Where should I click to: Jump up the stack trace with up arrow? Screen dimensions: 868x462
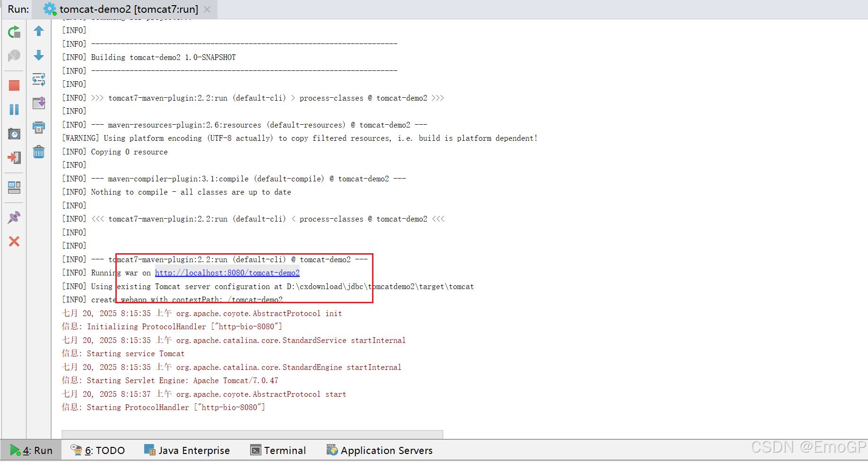click(39, 31)
